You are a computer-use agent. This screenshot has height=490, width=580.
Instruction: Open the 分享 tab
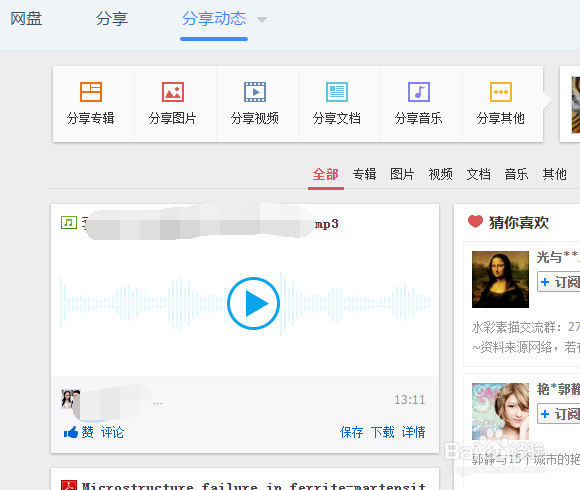point(112,18)
